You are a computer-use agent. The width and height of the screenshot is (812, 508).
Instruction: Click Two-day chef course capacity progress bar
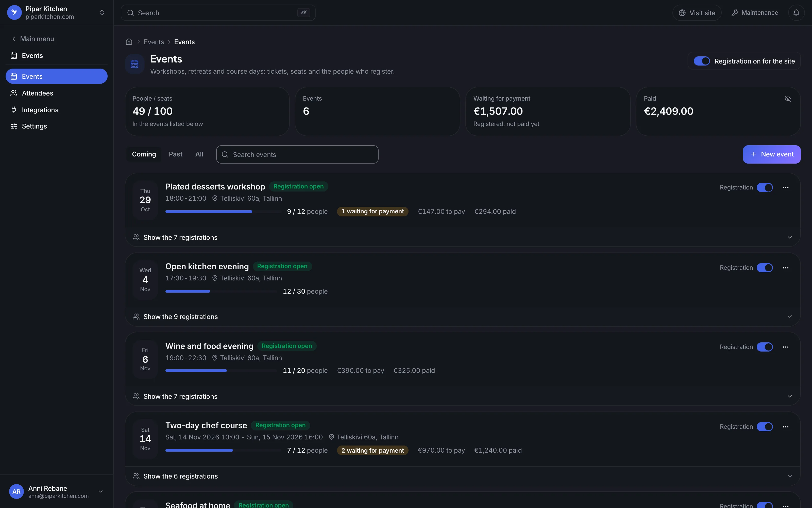[224, 450]
